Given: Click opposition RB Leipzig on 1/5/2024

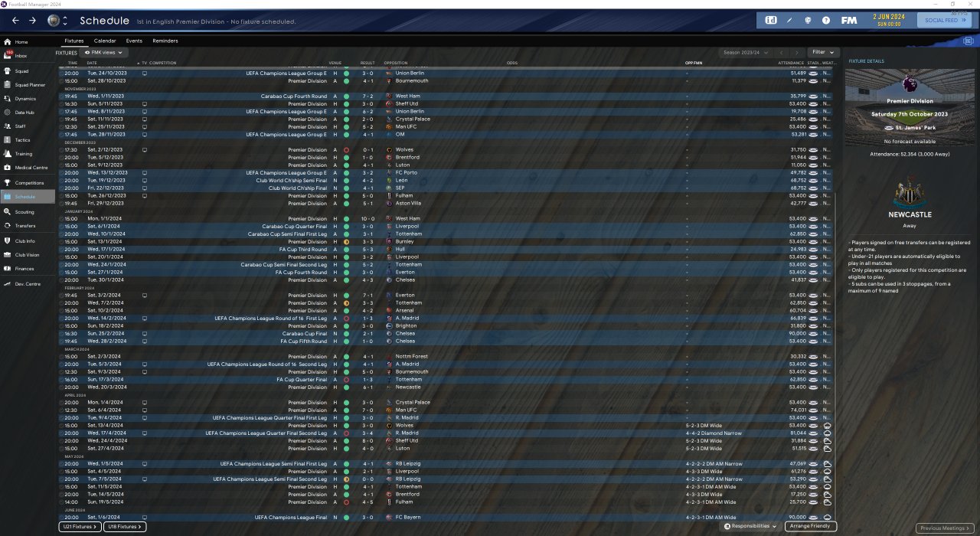Looking at the screenshot, I should tap(408, 464).
